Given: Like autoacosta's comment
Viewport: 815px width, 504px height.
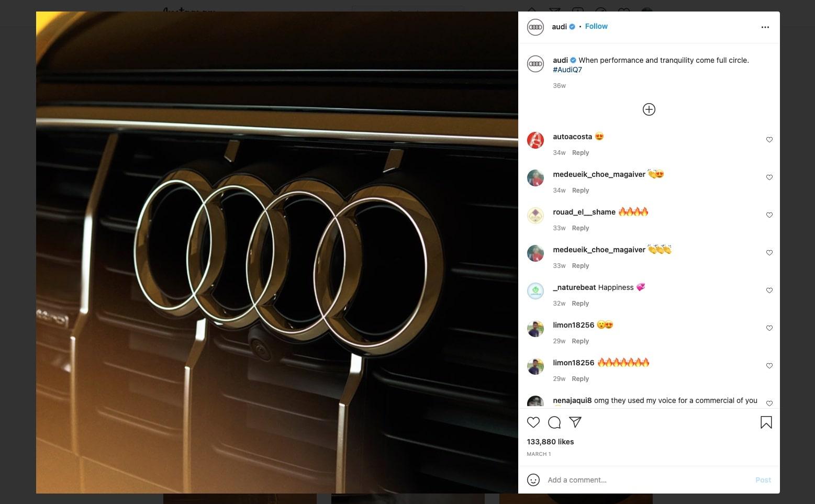Looking at the screenshot, I should point(769,140).
